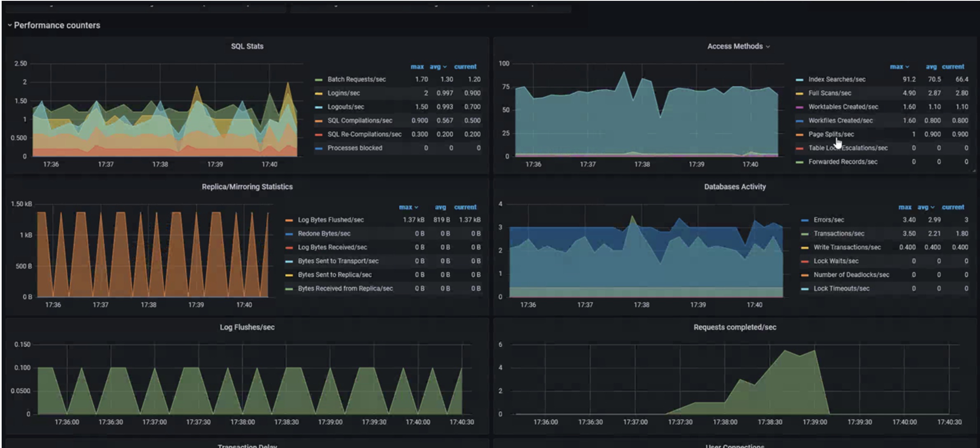Sort Replica/Mirroring legend by current
Screen dimensions: 980x448
coord(465,207)
